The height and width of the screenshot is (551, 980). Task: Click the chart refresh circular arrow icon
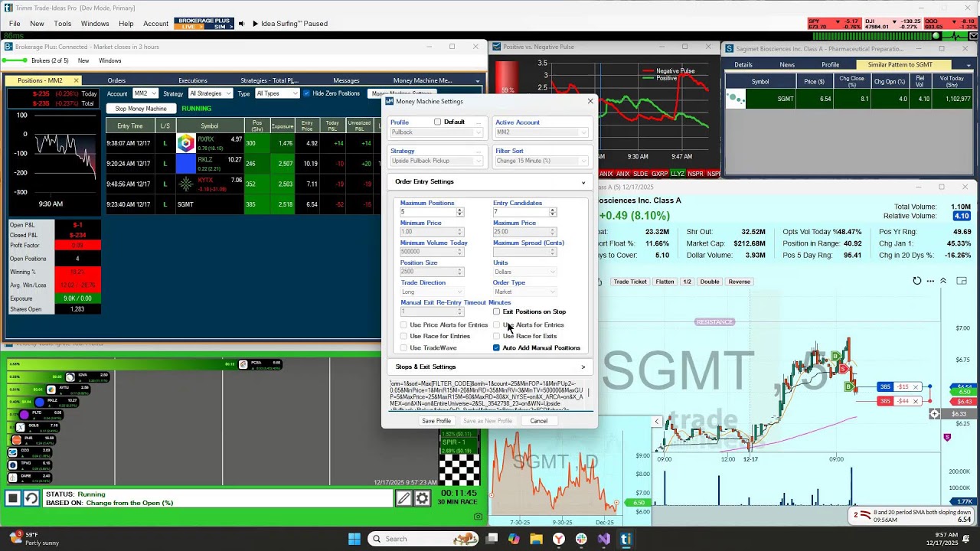916,281
